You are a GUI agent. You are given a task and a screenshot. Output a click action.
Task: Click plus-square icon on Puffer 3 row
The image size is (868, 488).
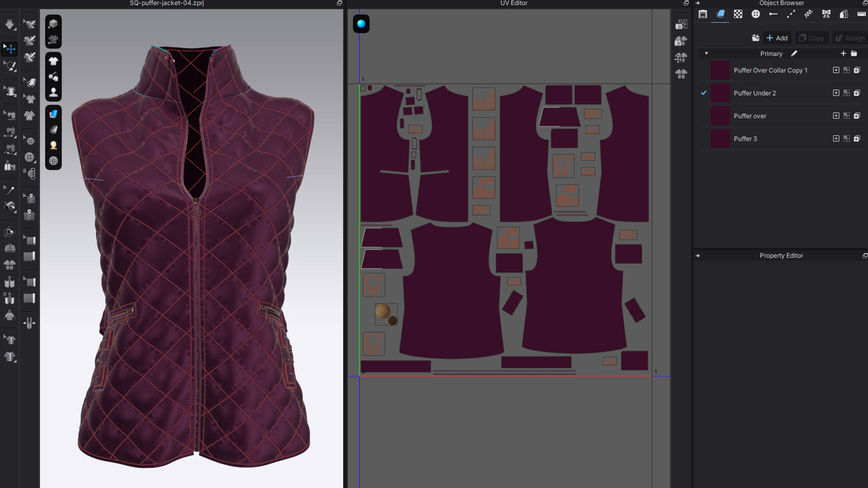[x=836, y=138]
